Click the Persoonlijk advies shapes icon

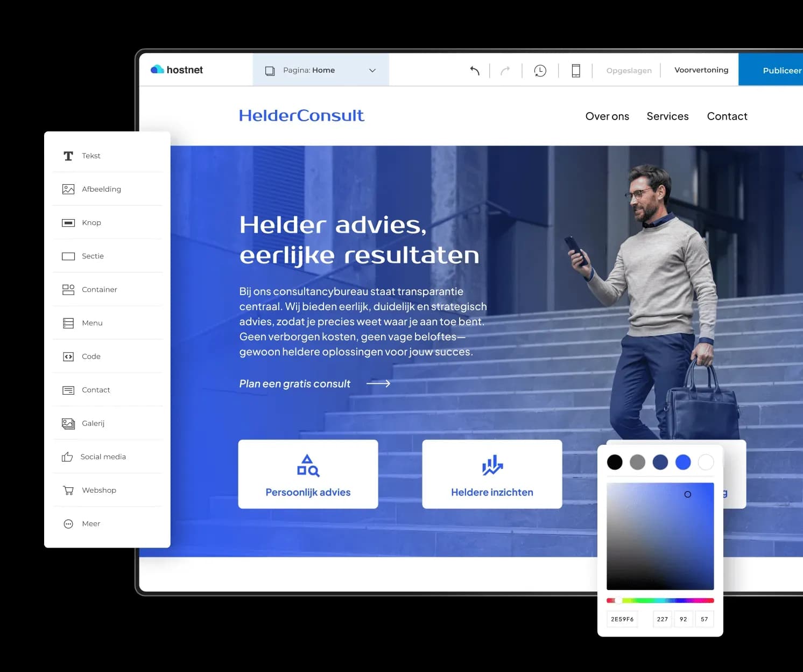pyautogui.click(x=308, y=465)
